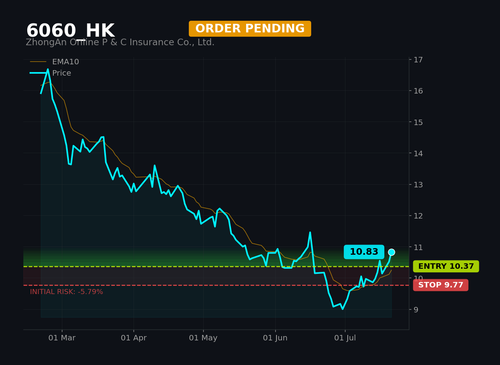This screenshot has height=365, width=500.
Task: Click the 01 Mar axis label
Action: click(x=62, y=338)
